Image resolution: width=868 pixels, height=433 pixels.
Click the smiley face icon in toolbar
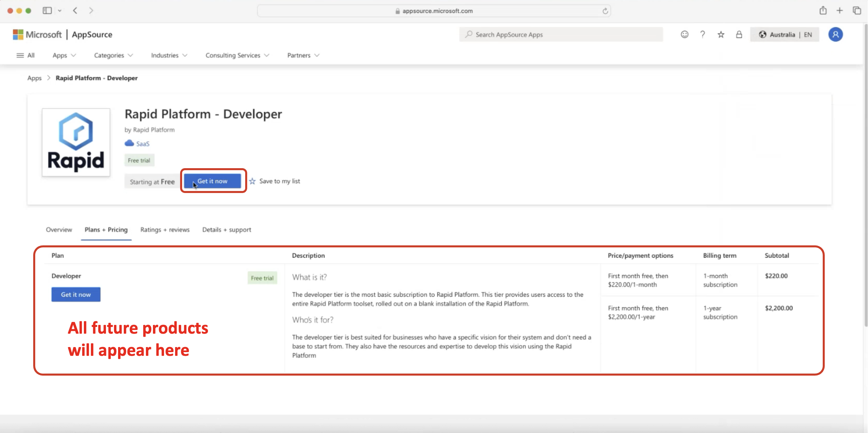coord(685,34)
